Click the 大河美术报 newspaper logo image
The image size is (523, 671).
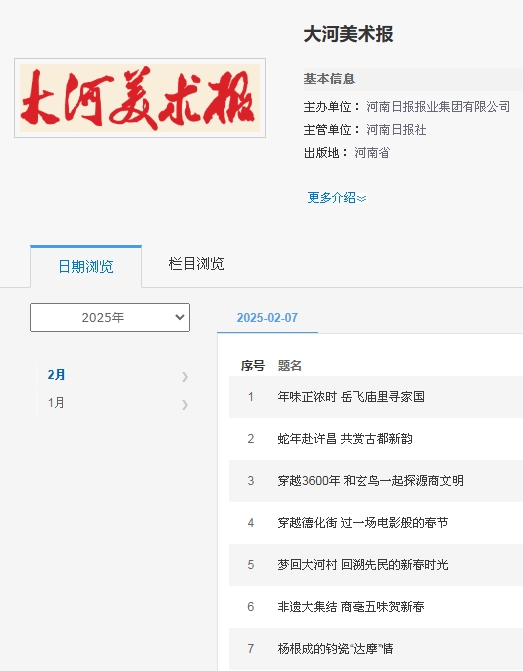(x=140, y=98)
